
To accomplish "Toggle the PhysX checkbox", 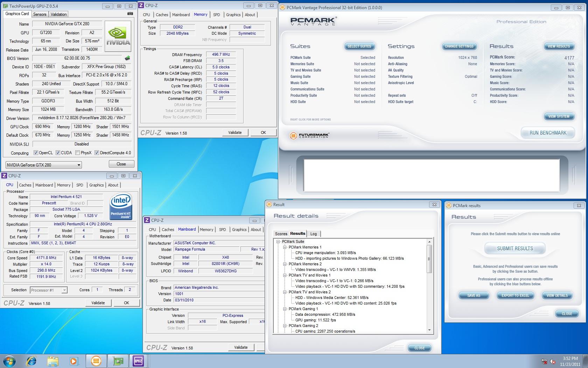I will tap(77, 153).
